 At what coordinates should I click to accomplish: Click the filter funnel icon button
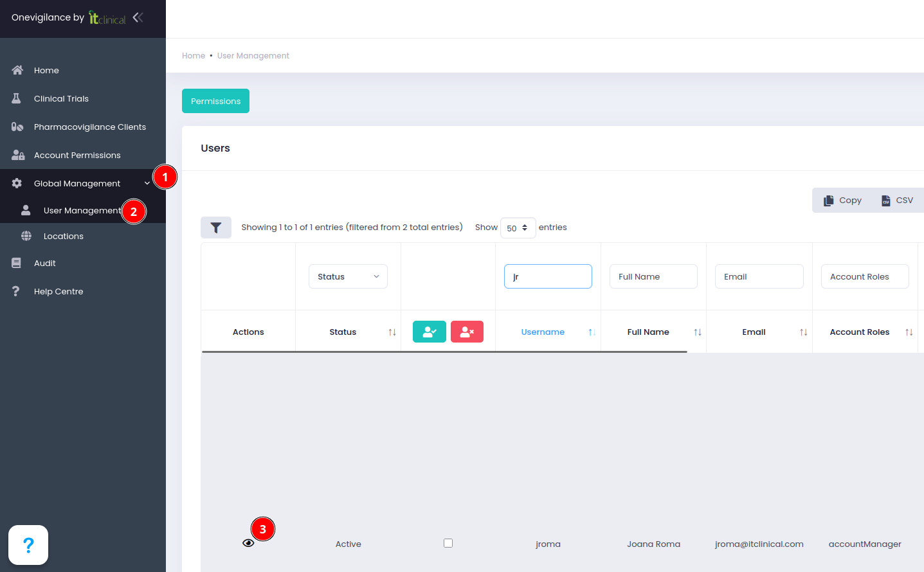(216, 228)
